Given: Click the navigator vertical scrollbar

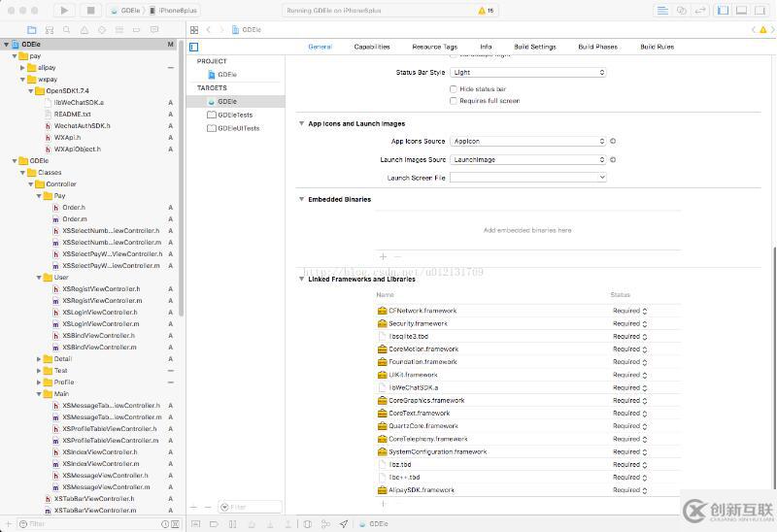Looking at the screenshot, I should tap(181, 179).
